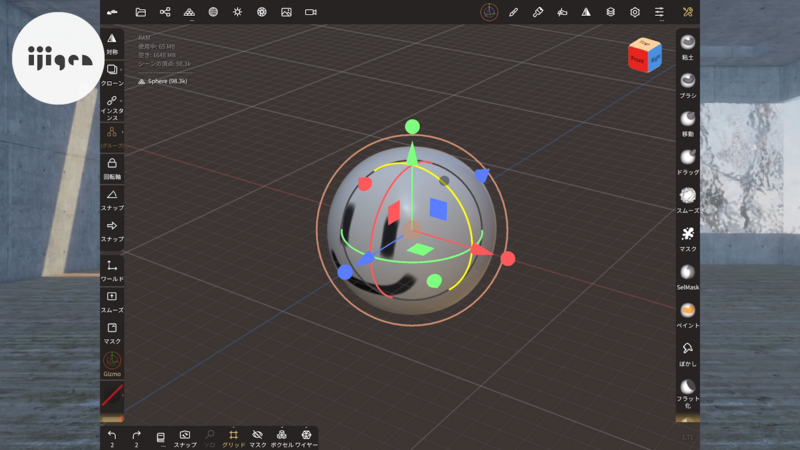Click the green ball handle above the sphere
Screen dimensions: 800x450
tap(412, 127)
